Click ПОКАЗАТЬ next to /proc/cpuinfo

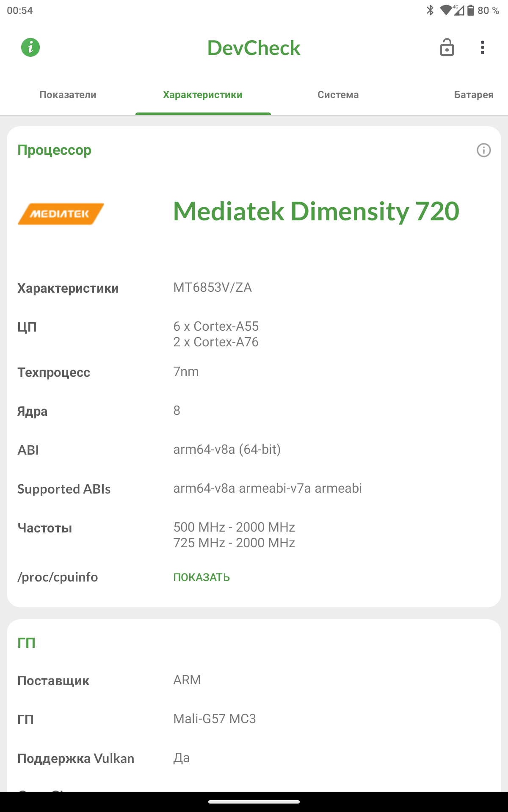(x=202, y=577)
